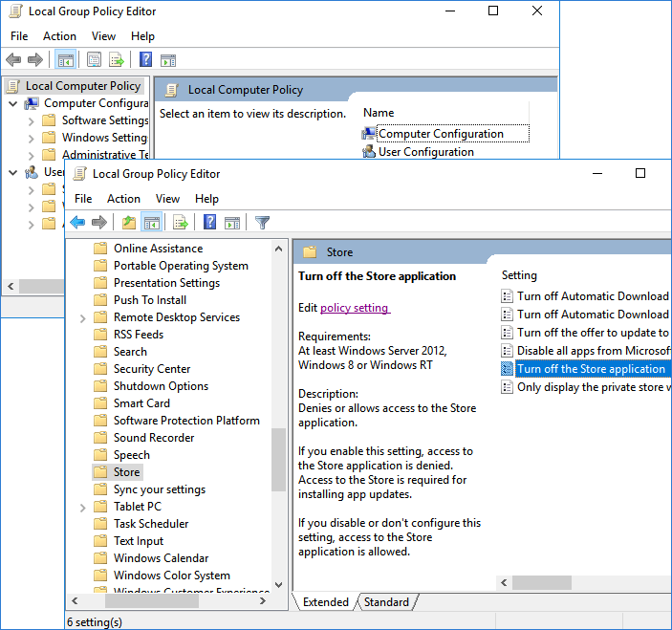Collapse the Computer Configuration tree node
This screenshot has height=630, width=672.
click(12, 103)
